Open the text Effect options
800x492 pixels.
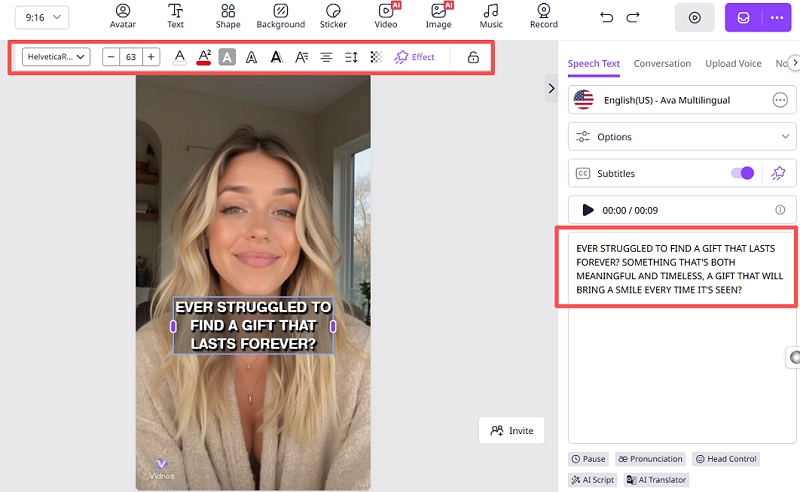[x=414, y=57]
